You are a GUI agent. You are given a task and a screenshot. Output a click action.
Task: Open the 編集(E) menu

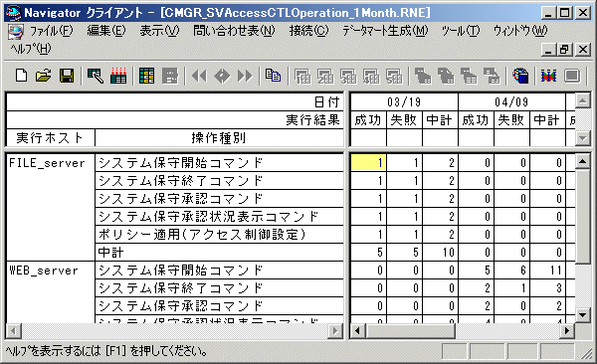106,31
